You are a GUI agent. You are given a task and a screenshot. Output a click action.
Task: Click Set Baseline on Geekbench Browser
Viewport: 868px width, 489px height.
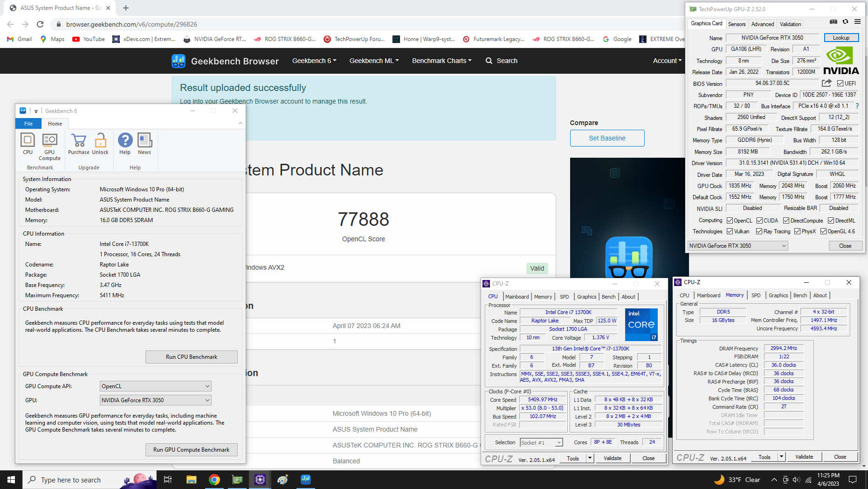[x=607, y=138]
